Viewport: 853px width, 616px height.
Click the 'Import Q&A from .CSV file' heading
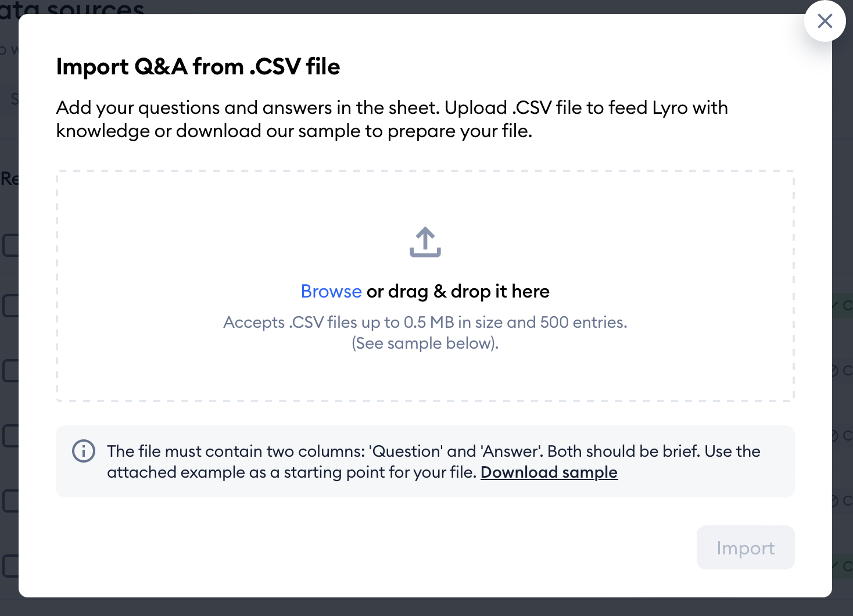[x=198, y=67]
